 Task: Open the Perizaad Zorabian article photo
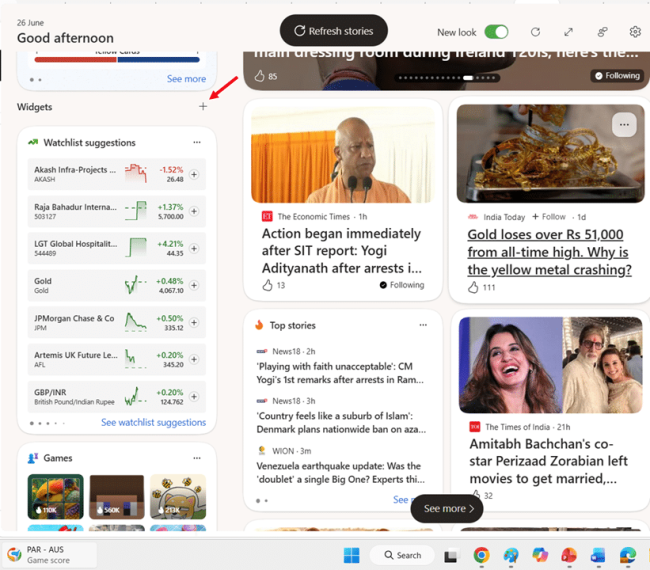[x=551, y=365]
